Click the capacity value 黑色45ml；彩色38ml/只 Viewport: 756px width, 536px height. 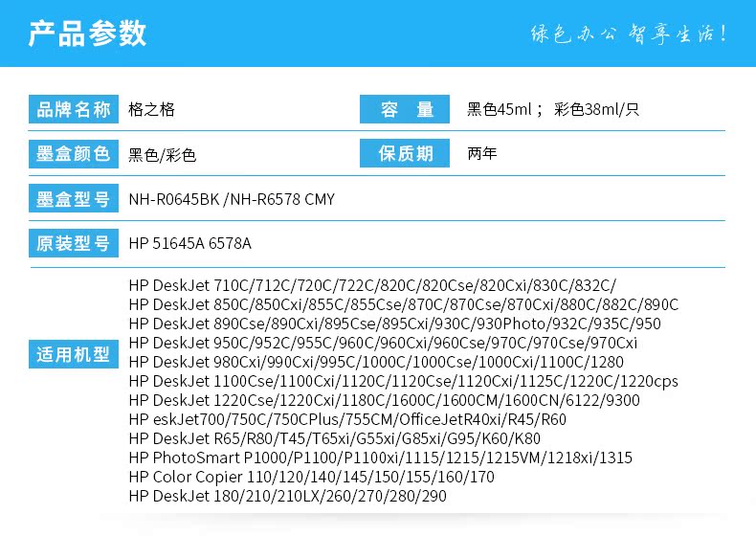tap(553, 109)
